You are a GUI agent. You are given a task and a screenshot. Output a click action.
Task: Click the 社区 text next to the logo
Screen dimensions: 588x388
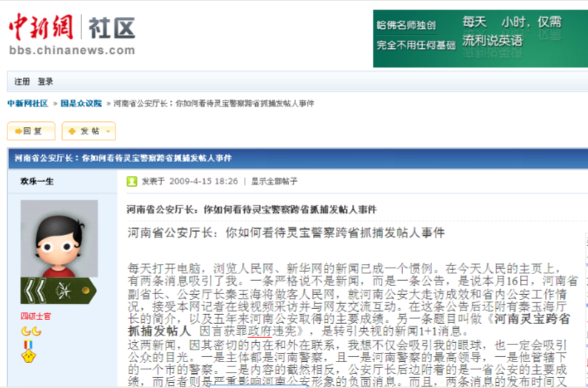point(112,29)
